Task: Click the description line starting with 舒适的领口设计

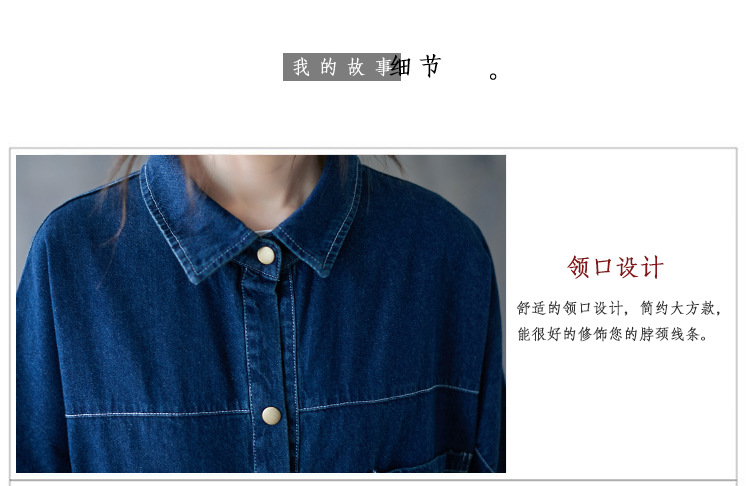Action: click(618, 309)
